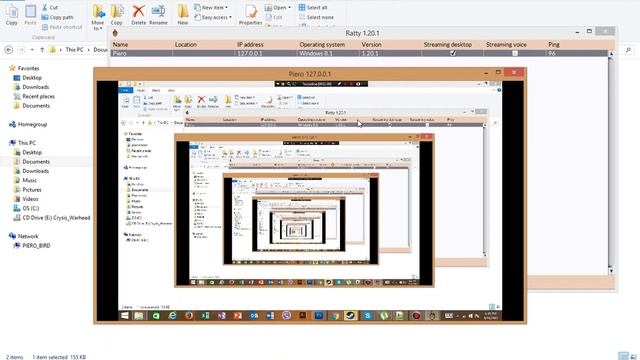Open the New item dropdown

tap(211, 7)
